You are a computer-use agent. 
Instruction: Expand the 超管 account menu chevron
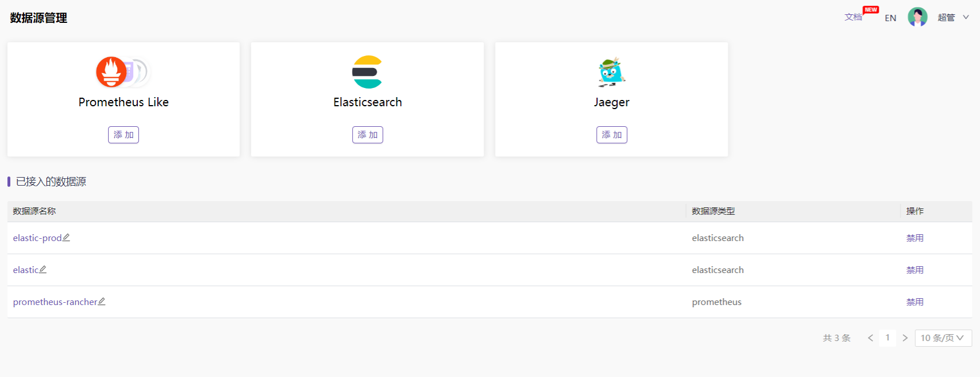(967, 17)
